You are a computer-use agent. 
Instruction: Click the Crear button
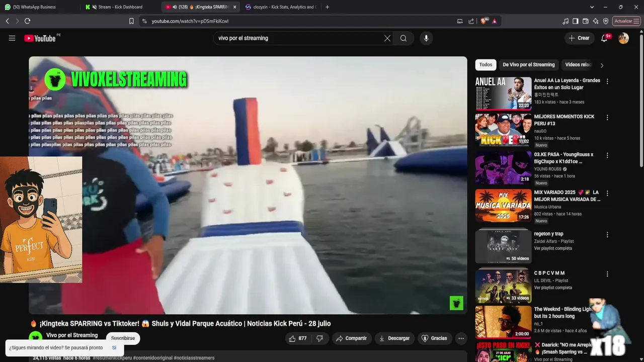(579, 38)
